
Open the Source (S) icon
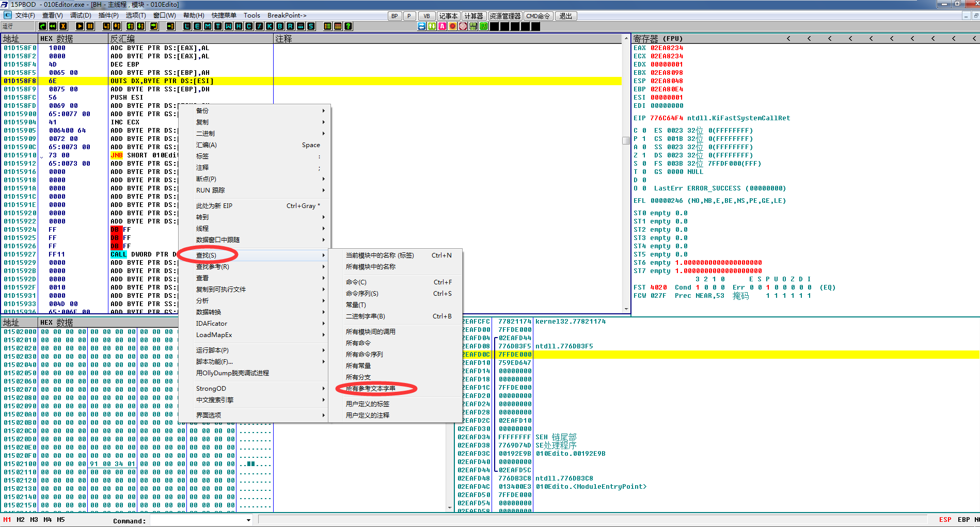pos(311,26)
